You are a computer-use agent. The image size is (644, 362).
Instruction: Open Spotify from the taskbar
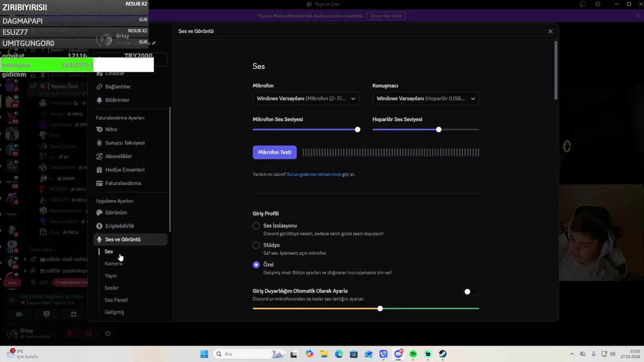pyautogui.click(x=413, y=354)
